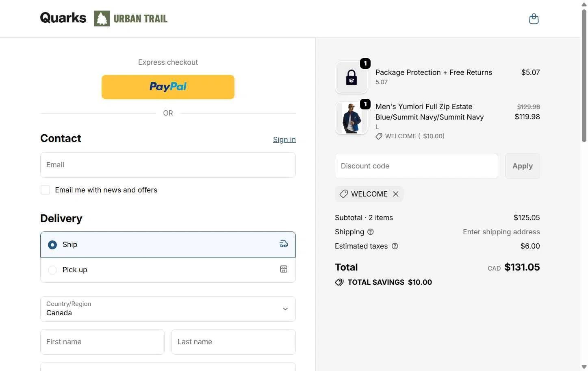Screen dimensions: 588x371
Task: Click the Sign in link
Action: 284,140
